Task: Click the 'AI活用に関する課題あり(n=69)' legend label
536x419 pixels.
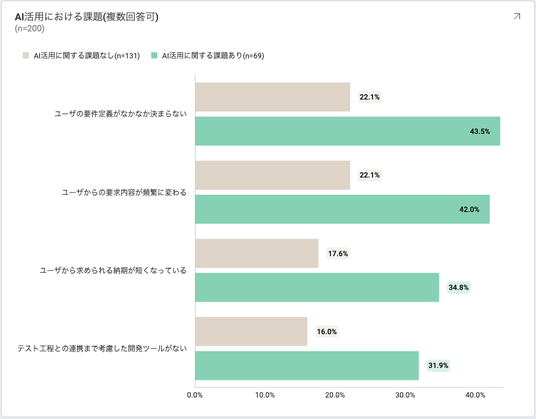Action: click(213, 56)
